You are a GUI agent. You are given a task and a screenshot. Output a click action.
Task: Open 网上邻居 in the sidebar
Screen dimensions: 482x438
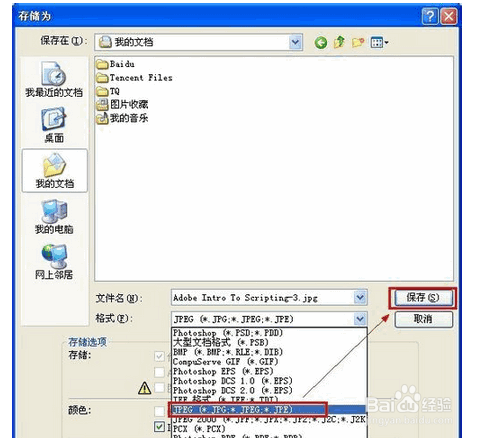54,262
